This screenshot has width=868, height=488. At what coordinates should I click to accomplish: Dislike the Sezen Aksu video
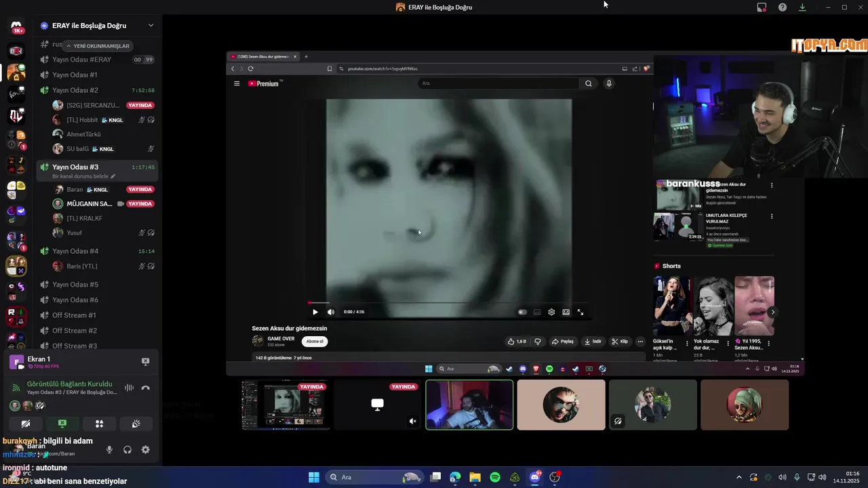tap(538, 342)
